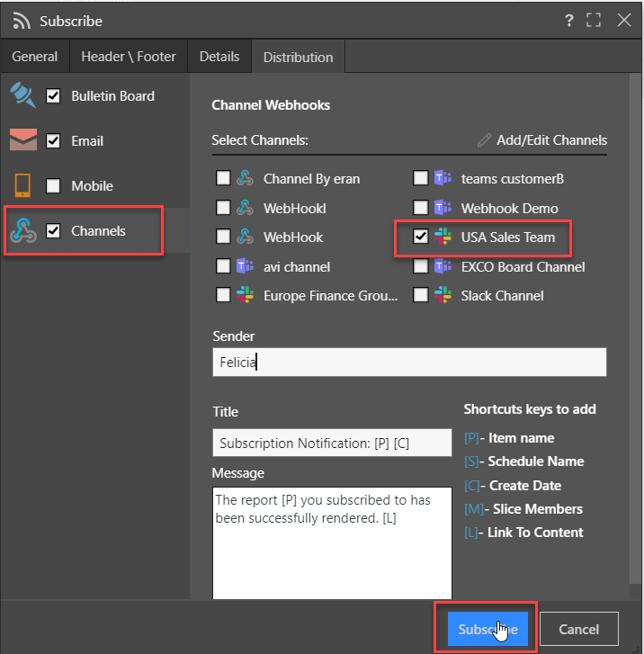Viewport: 644px width, 654px height.
Task: Open the Add/Edit Channels link
Action: tap(551, 140)
